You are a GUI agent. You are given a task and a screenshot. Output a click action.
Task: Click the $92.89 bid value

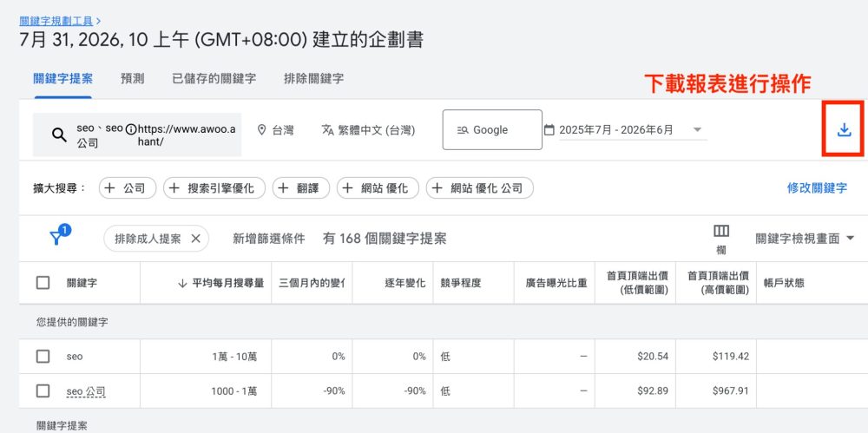653,391
